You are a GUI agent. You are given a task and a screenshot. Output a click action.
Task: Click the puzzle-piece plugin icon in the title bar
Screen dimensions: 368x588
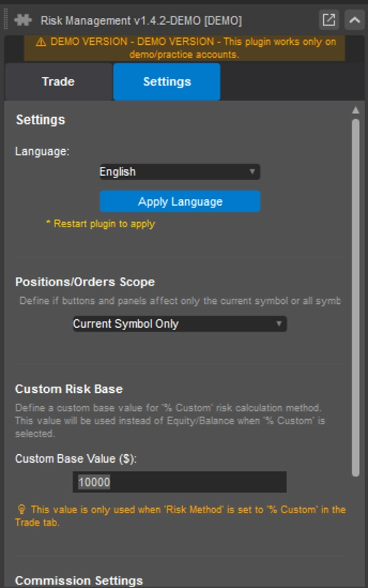[x=23, y=20]
